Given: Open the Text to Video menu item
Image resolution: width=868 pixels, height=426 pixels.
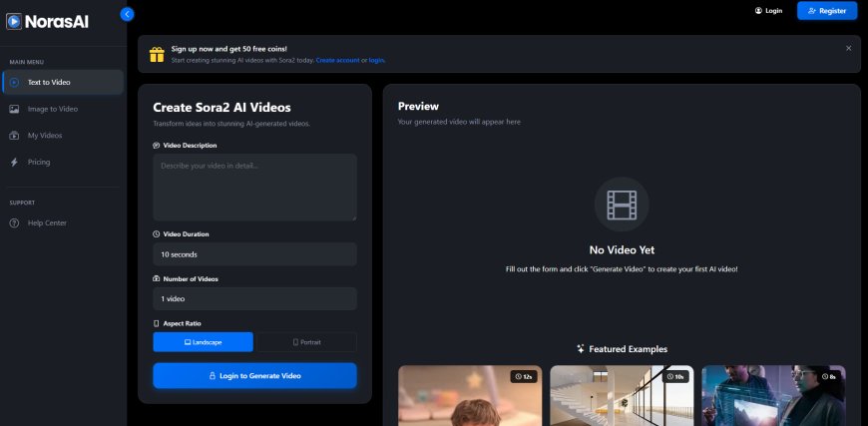Looking at the screenshot, I should point(63,83).
